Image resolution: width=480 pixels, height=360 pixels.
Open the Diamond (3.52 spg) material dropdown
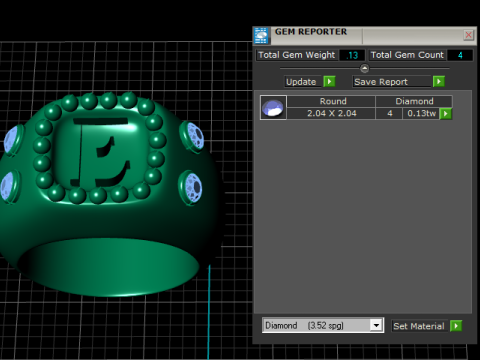point(376,325)
